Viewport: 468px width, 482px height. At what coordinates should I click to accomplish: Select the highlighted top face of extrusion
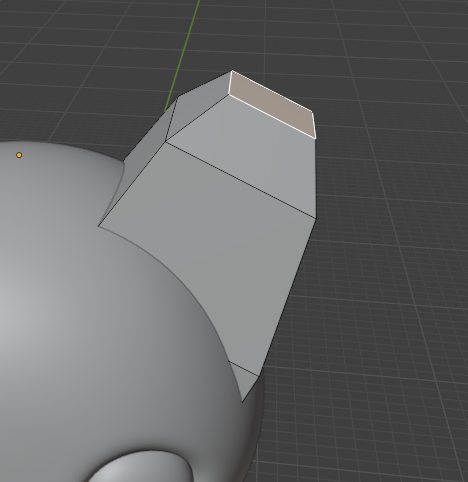(272, 105)
